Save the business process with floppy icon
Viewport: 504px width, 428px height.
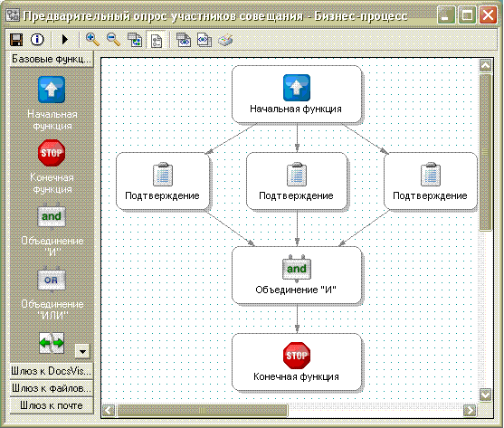tap(16, 40)
